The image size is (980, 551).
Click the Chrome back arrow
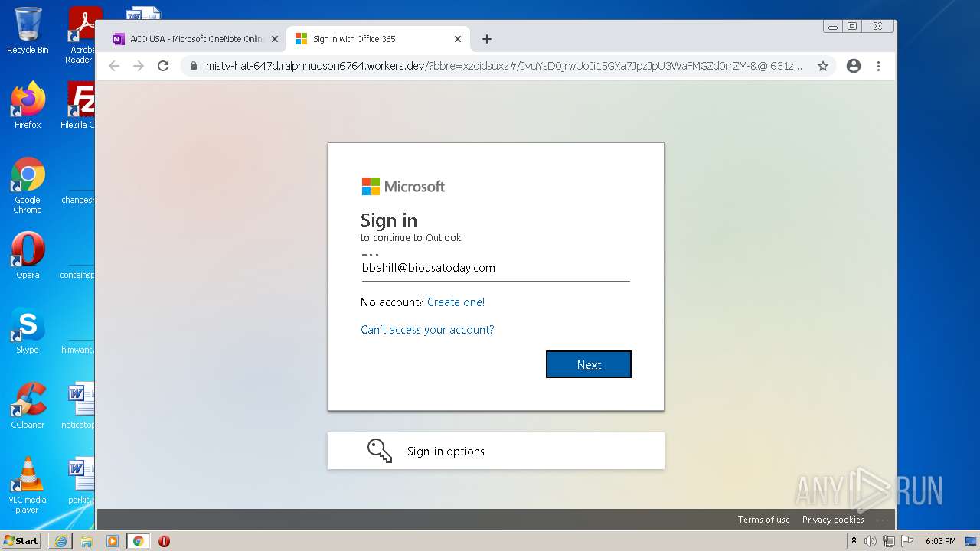pyautogui.click(x=114, y=66)
